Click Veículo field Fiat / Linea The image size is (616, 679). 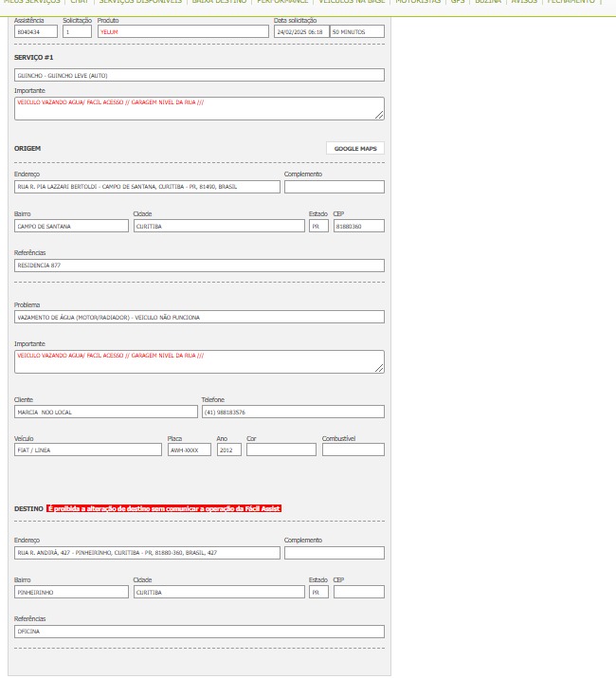click(88, 450)
